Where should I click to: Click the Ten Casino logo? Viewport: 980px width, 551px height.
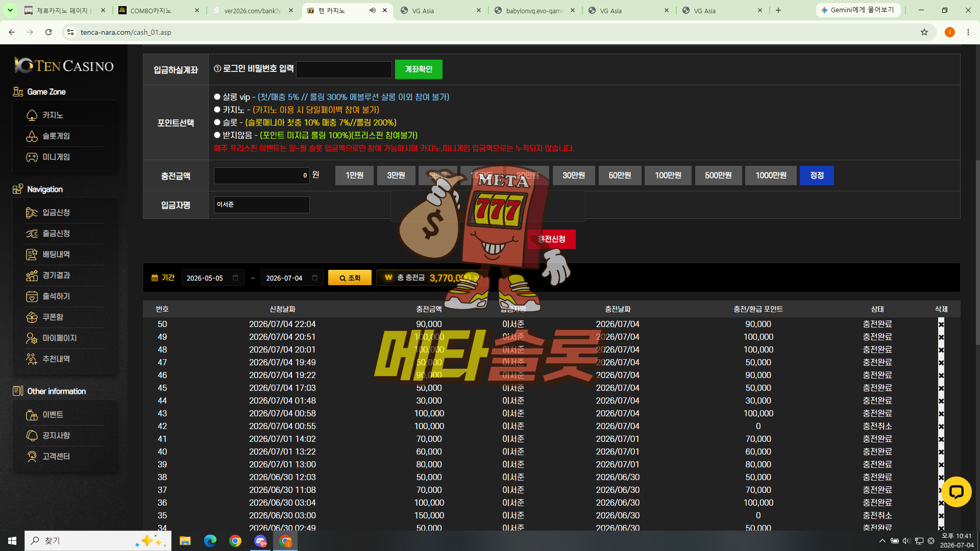point(64,65)
